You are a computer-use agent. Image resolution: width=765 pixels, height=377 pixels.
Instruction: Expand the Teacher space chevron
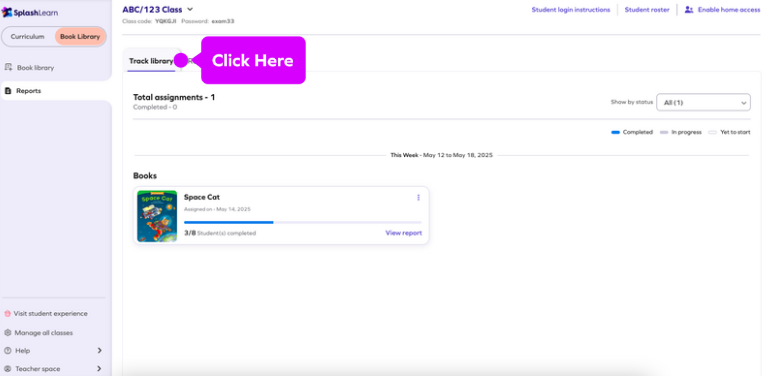point(100,369)
